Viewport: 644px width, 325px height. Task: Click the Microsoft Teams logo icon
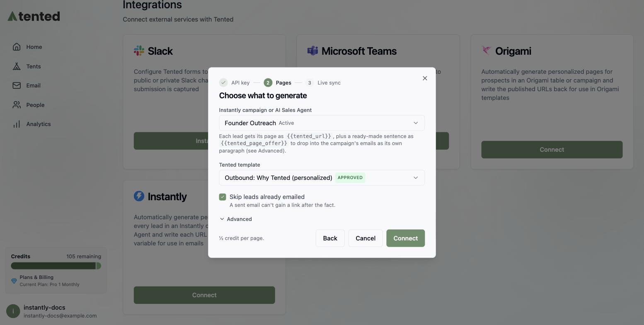312,51
